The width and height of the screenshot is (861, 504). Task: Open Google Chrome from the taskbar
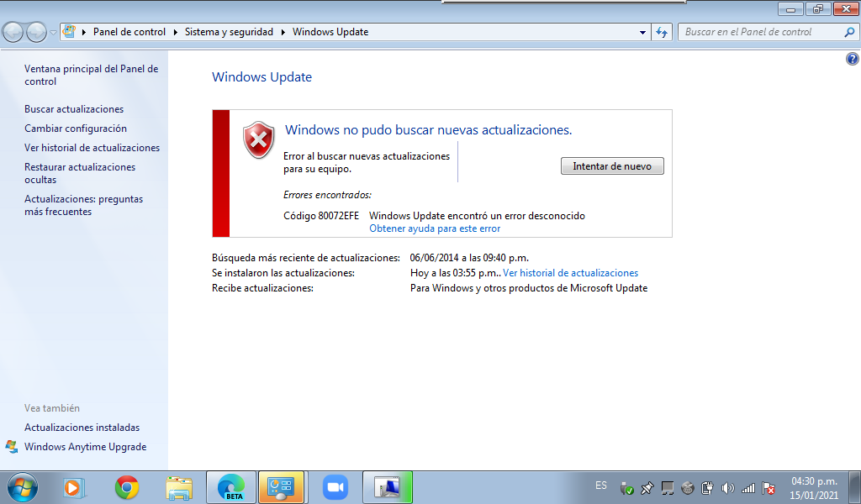(x=127, y=487)
